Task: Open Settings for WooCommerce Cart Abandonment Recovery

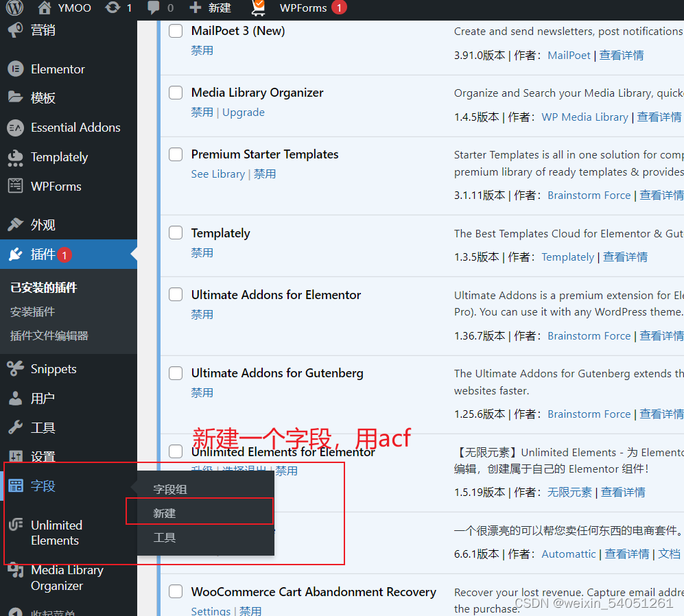Action: pos(211,611)
